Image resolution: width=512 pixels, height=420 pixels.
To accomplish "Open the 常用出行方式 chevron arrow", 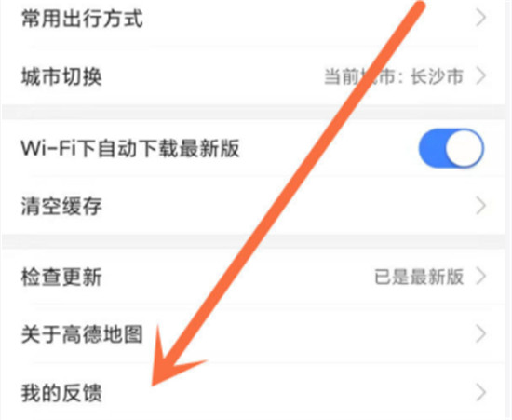I will click(x=481, y=18).
